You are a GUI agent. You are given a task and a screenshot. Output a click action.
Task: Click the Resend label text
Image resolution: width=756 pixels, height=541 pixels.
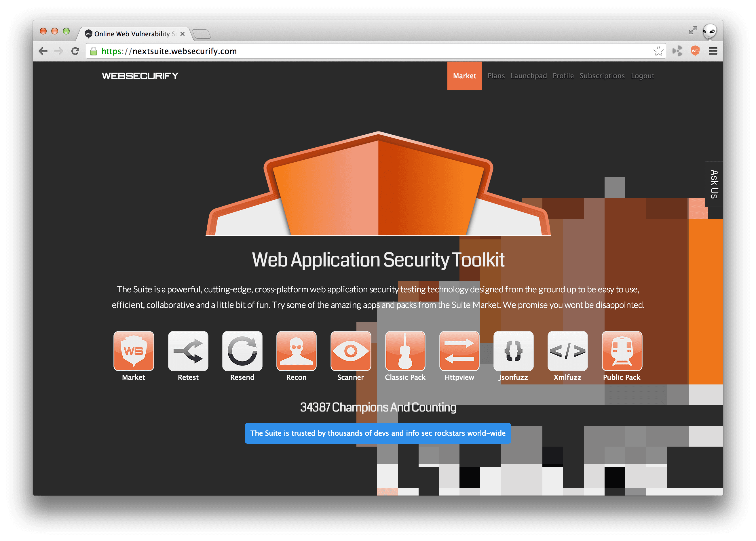tap(242, 377)
